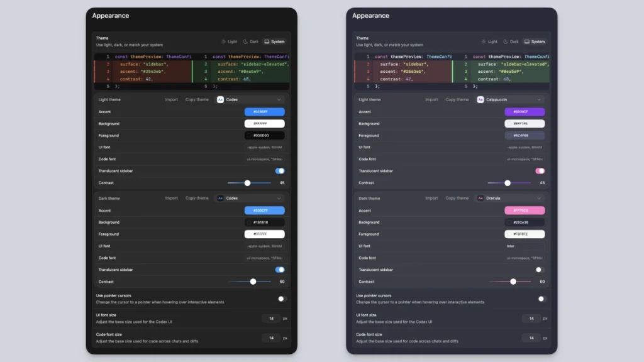The height and width of the screenshot is (362, 644).
Task: Click the Aa icon in Codex dark theme row
Action: pos(220,198)
